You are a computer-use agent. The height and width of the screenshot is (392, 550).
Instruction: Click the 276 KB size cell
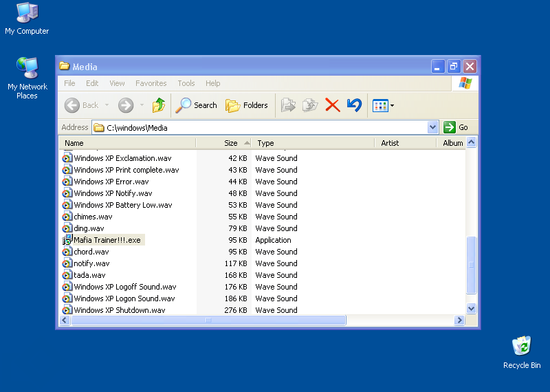236,310
